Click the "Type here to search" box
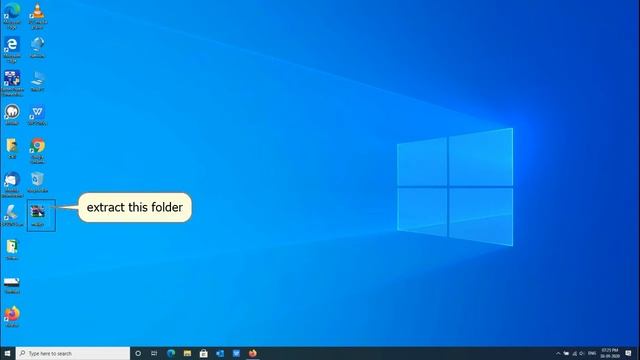The width and height of the screenshot is (640, 360). (x=73, y=353)
